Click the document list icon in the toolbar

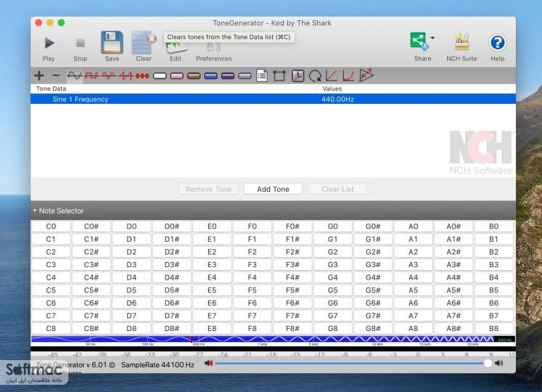pyautogui.click(x=262, y=75)
